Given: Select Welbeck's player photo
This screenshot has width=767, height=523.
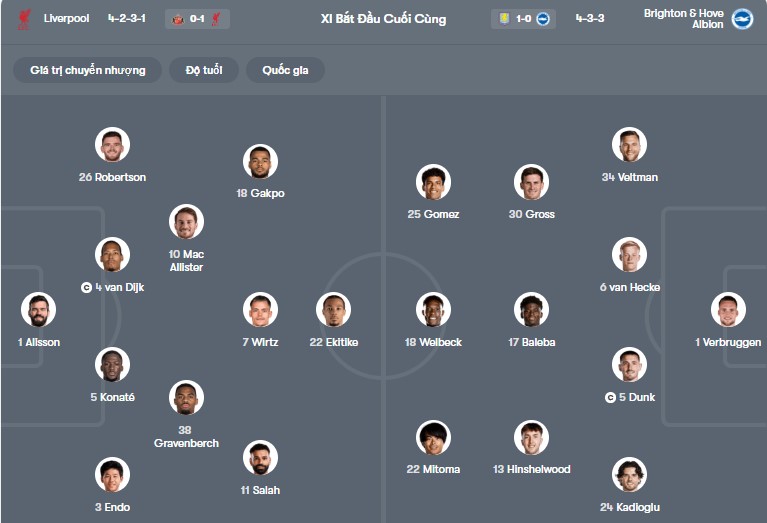Looking at the screenshot, I should coord(434,310).
